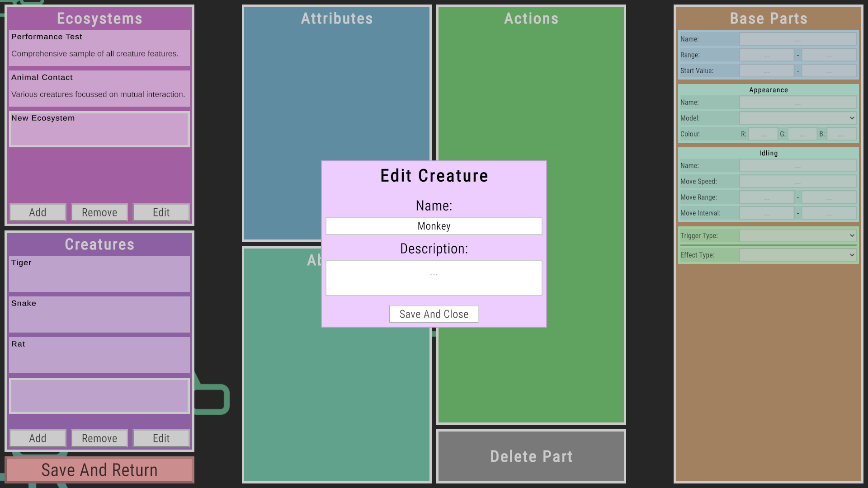The height and width of the screenshot is (488, 868).
Task: Click Edit button under Ecosystems
Action: pyautogui.click(x=161, y=212)
